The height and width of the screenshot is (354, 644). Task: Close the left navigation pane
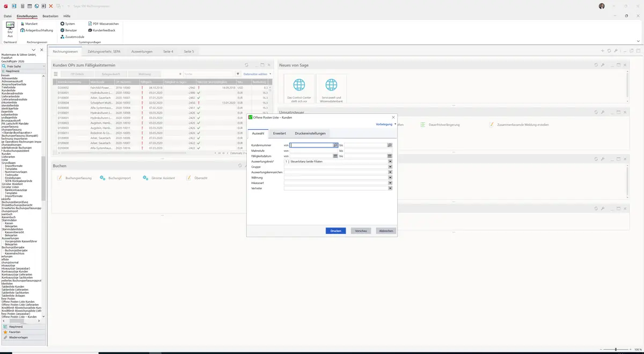42,50
